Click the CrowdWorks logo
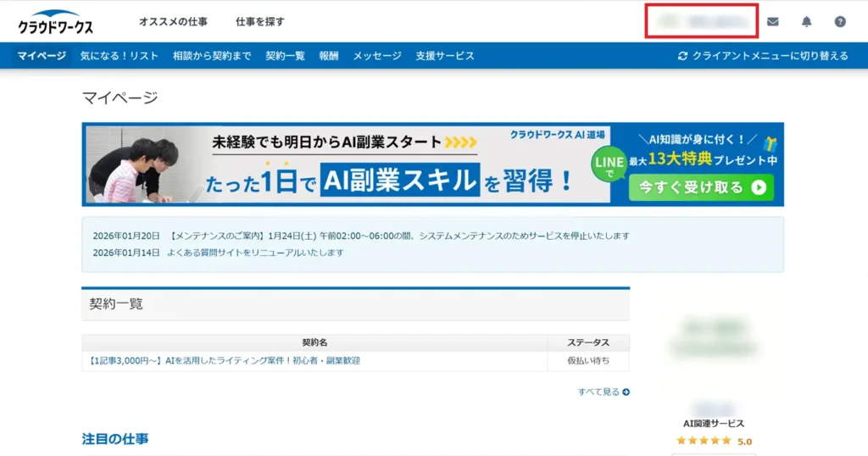Viewport: 868px width, 456px height. [56, 23]
